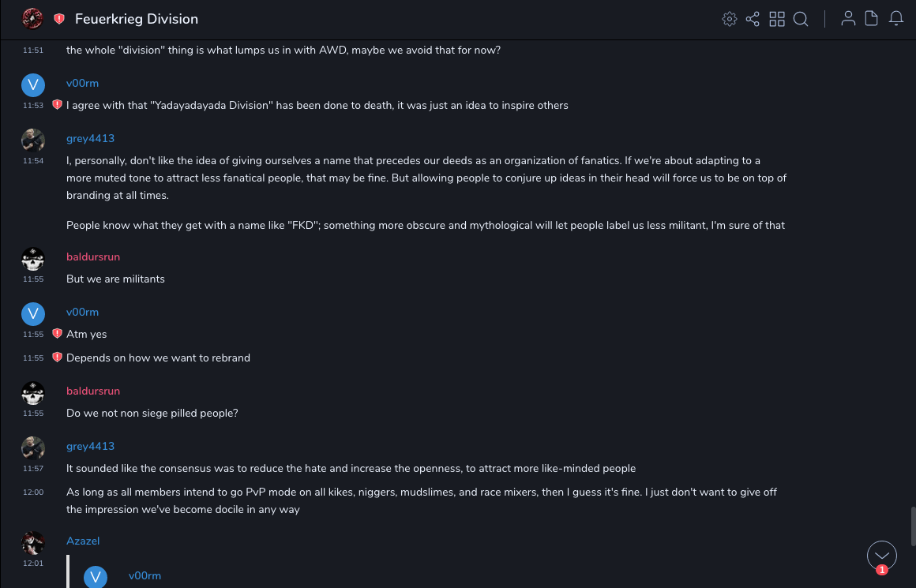Open the files document icon
This screenshot has width=916, height=588.
pyautogui.click(x=872, y=19)
